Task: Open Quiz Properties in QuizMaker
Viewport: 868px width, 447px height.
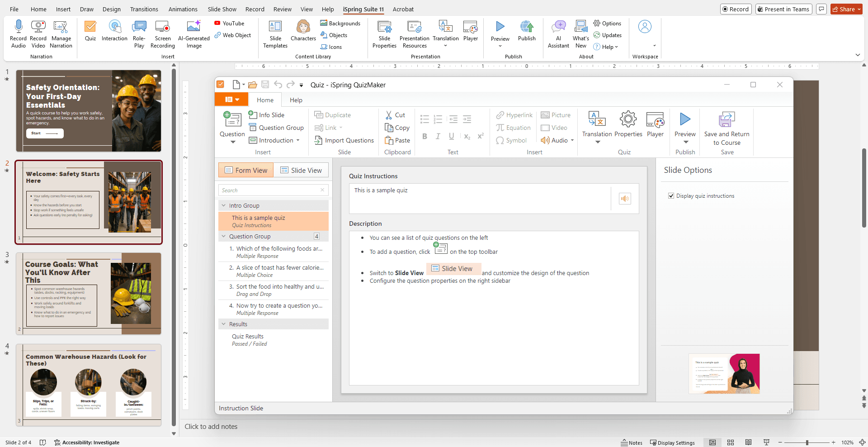Action: [628, 124]
